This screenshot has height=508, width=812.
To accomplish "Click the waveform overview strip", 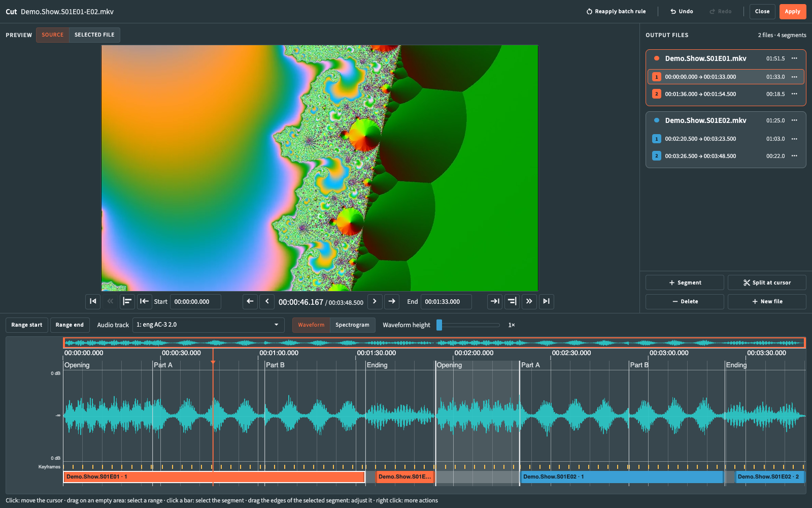I will tap(434, 343).
